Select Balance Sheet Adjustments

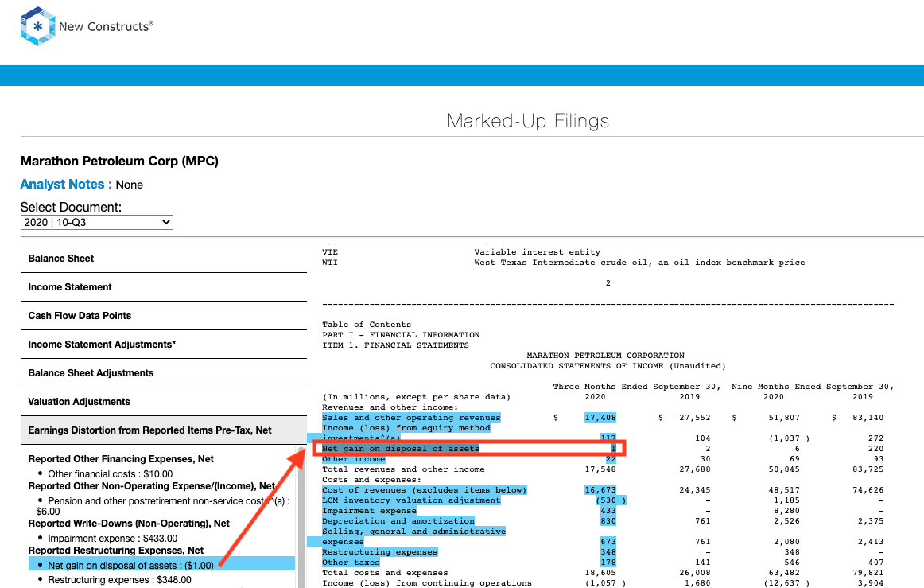[x=164, y=372]
